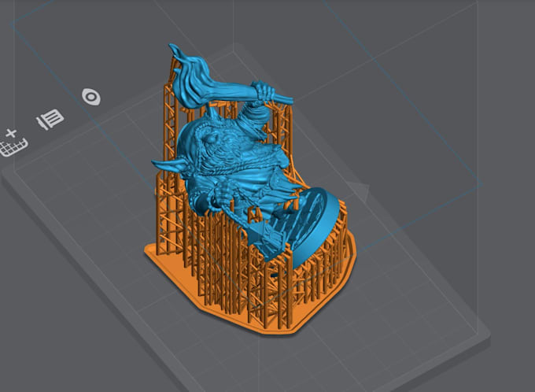Toggle the eye visibility icon
This screenshot has height=392, width=535.
coord(91,97)
